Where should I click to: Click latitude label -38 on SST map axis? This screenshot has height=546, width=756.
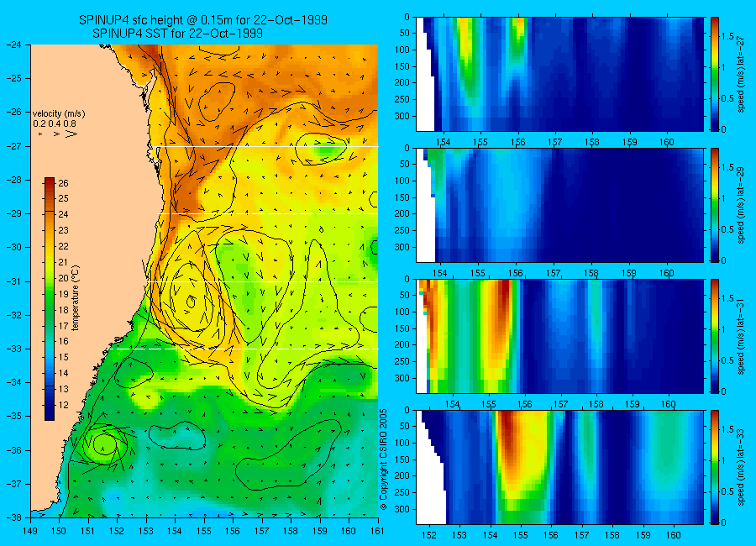pos(13,517)
